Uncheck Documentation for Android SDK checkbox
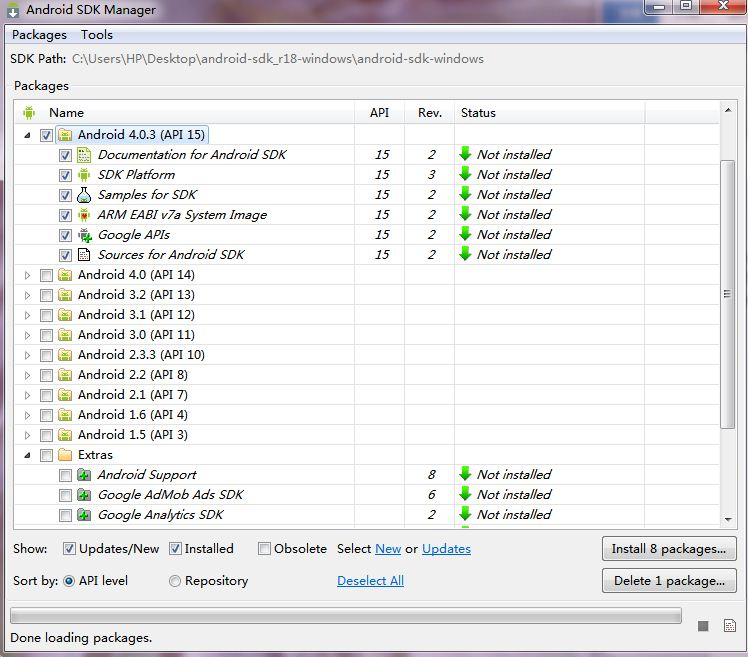 [65, 156]
